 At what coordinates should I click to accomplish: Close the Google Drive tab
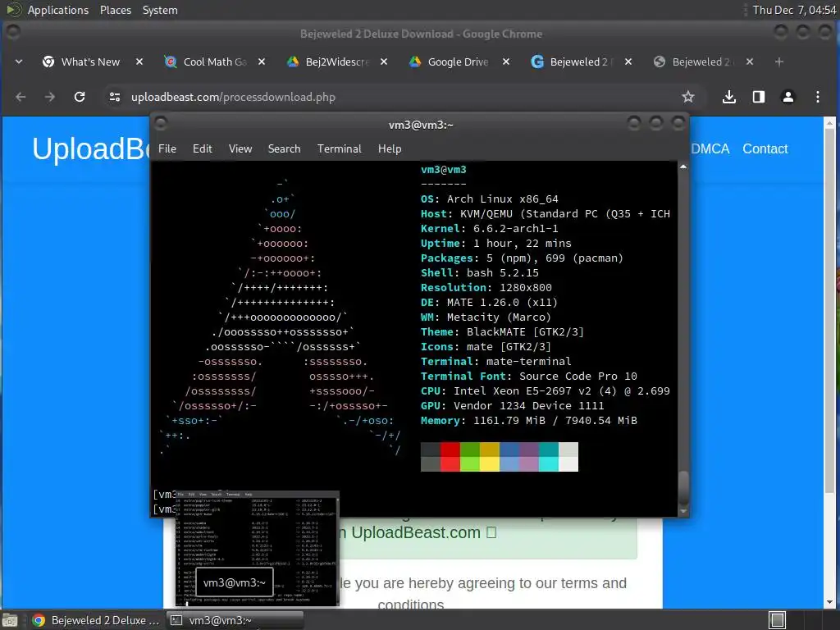click(505, 62)
